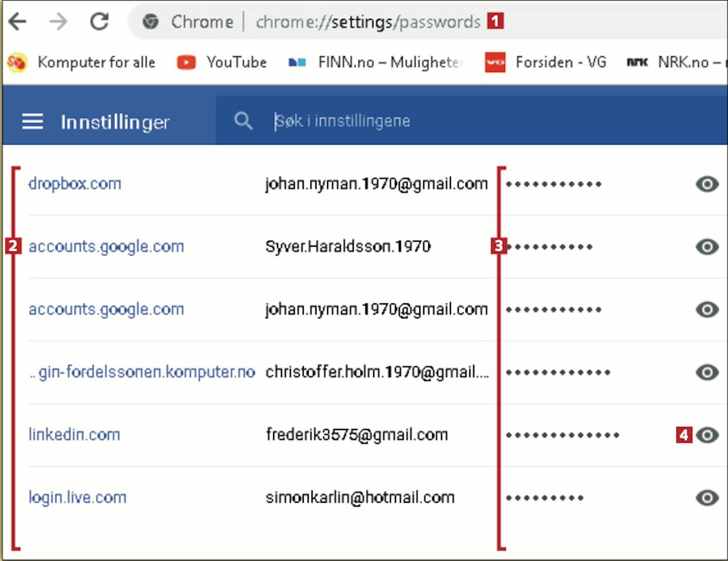Click the VG bookmark icon
The image size is (728, 561).
(495, 62)
